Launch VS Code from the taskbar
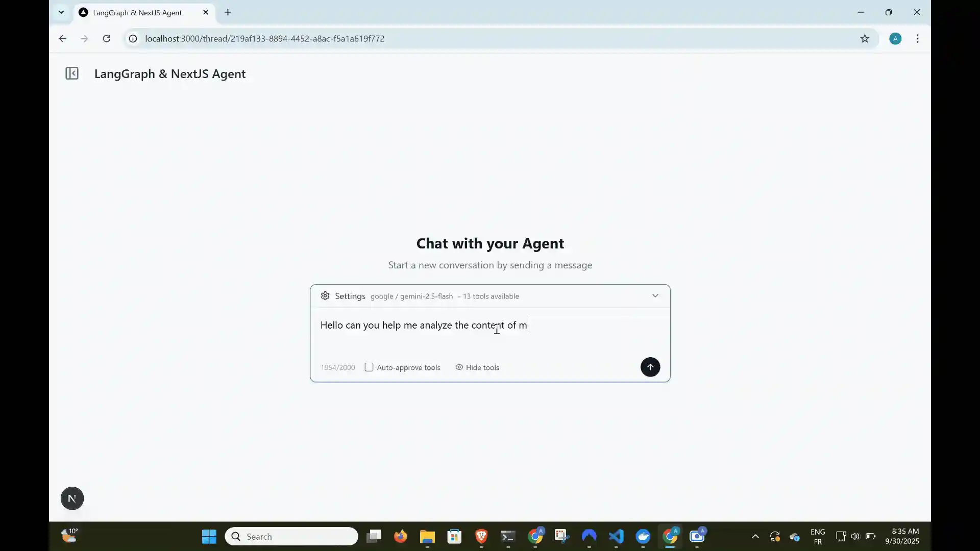Screen dimensions: 980x551 pyautogui.click(x=616, y=536)
